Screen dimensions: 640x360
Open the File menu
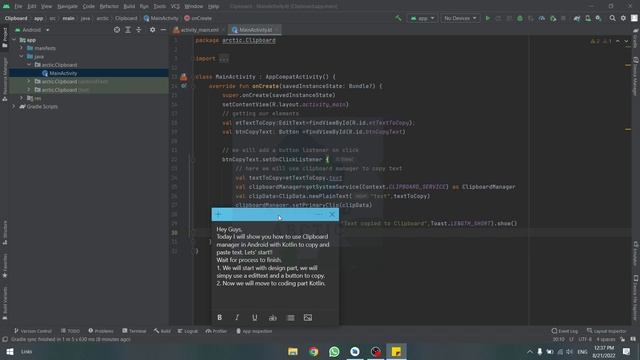(x=18, y=6)
